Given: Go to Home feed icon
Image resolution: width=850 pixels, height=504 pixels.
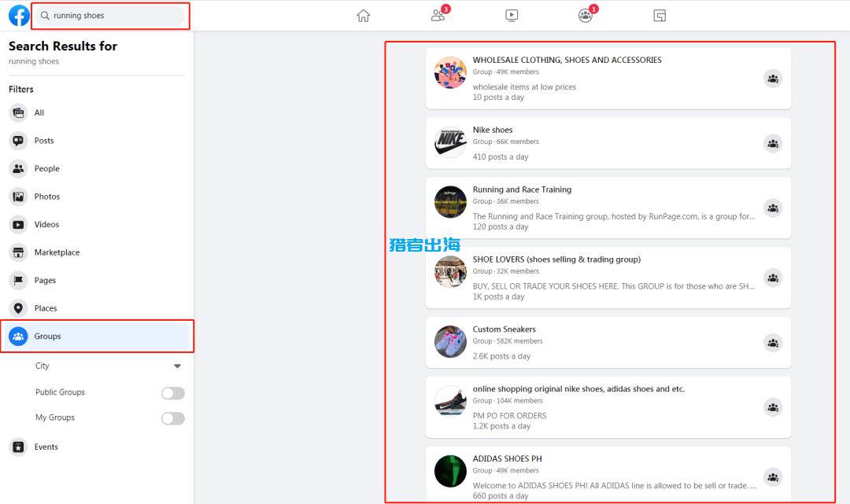Looking at the screenshot, I should pos(363,16).
